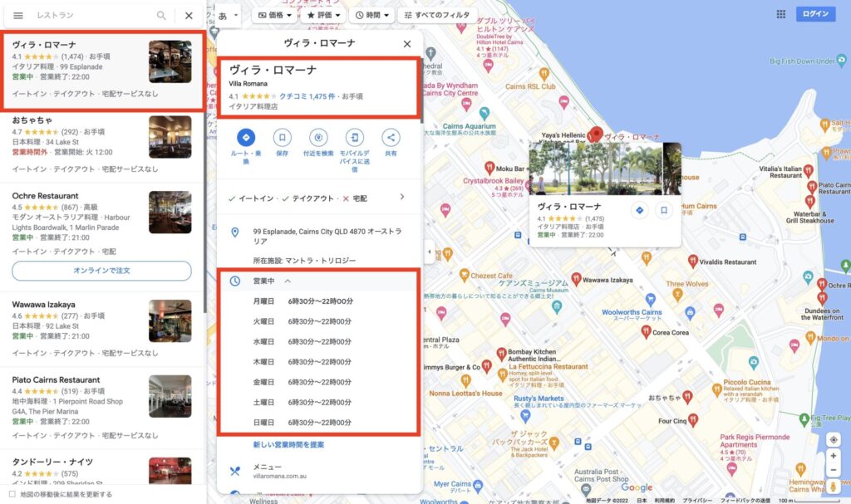This screenshot has height=504, width=851.
Task: Open the hamburger main menu
Action: tap(18, 16)
